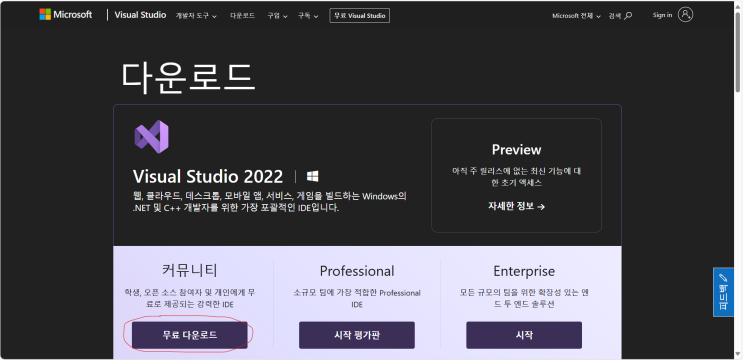Click the Sign in link

pyautogui.click(x=662, y=15)
